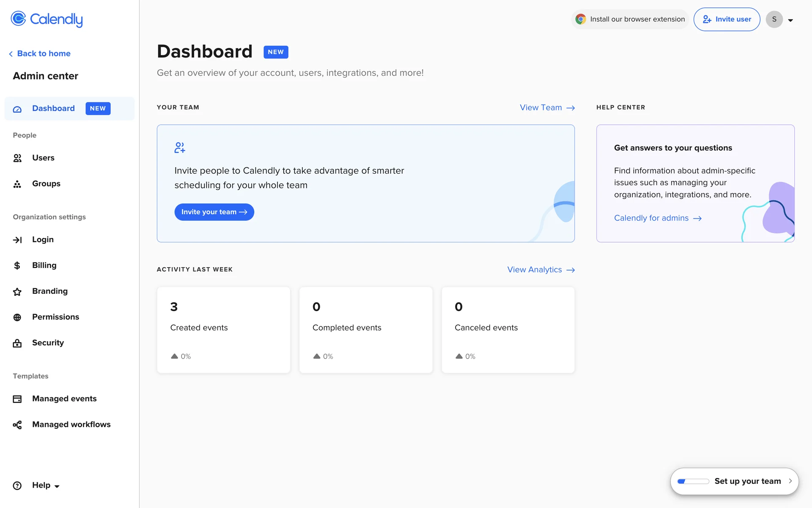812x508 pixels.
Task: Click the Branding star icon
Action: pyautogui.click(x=17, y=292)
